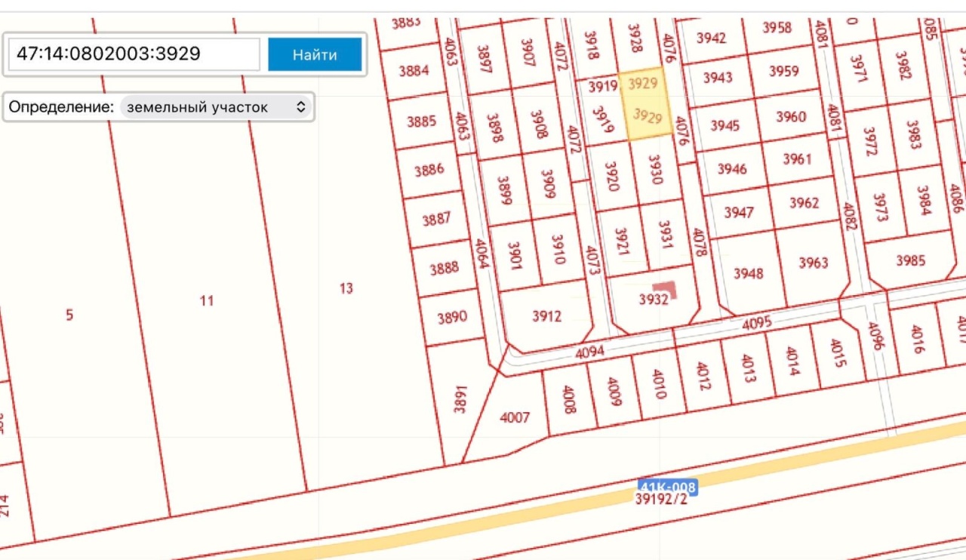This screenshot has width=966, height=560.
Task: Choose parcel 5 on the left
Action: tap(69, 315)
